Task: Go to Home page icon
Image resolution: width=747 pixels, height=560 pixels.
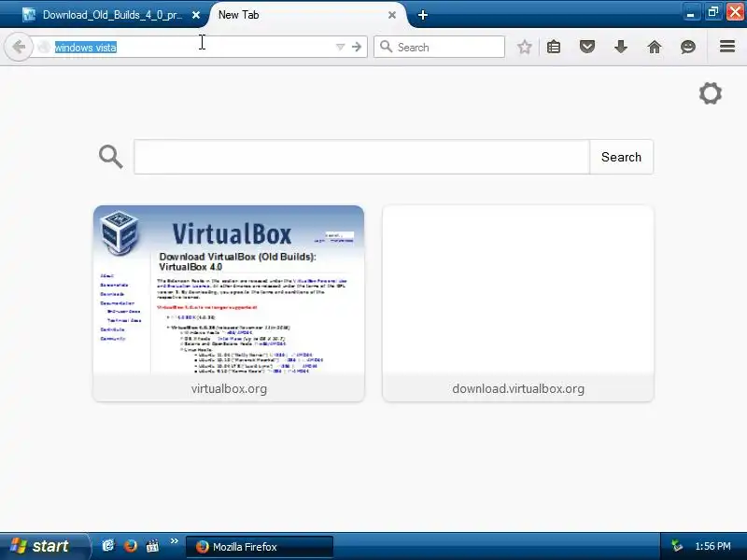Action: pos(655,47)
